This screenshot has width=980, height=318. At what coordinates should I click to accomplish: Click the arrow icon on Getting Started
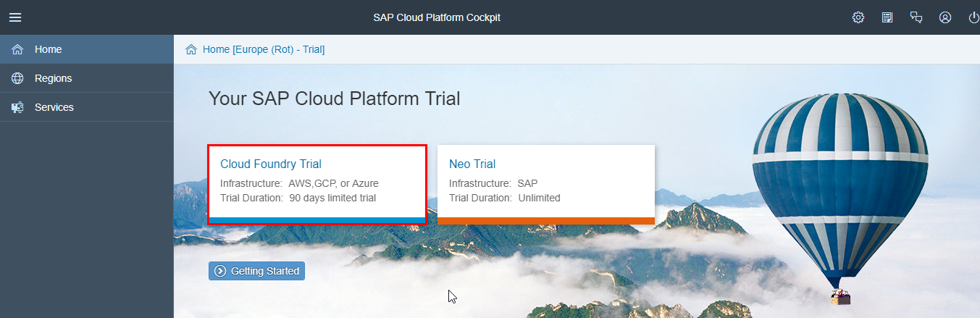(220, 271)
